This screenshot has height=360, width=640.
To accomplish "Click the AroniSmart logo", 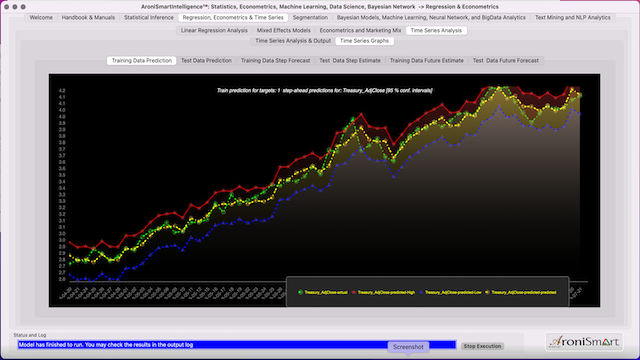I will (584, 342).
